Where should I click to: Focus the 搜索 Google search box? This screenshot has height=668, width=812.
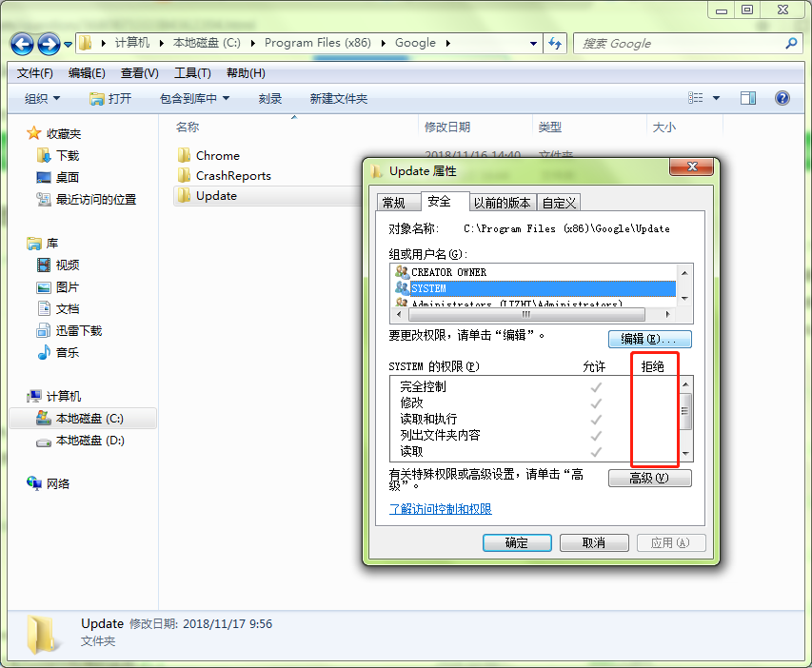point(681,44)
